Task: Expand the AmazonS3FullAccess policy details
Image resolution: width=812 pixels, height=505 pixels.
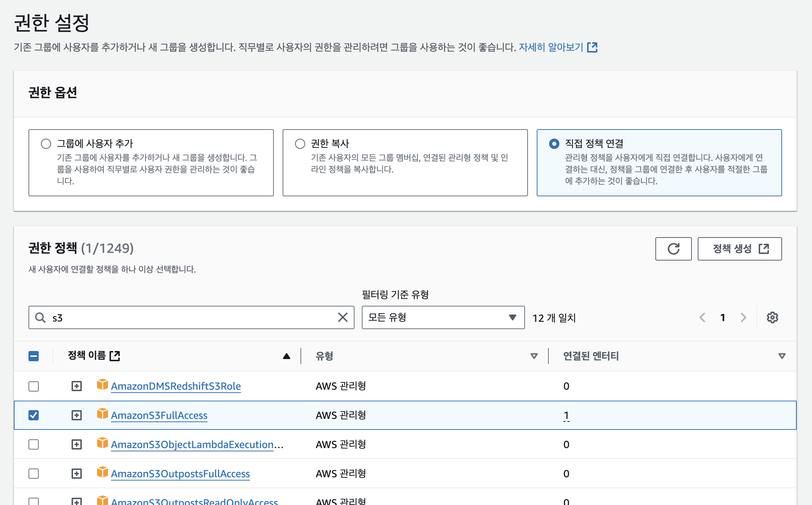Action: pyautogui.click(x=77, y=415)
